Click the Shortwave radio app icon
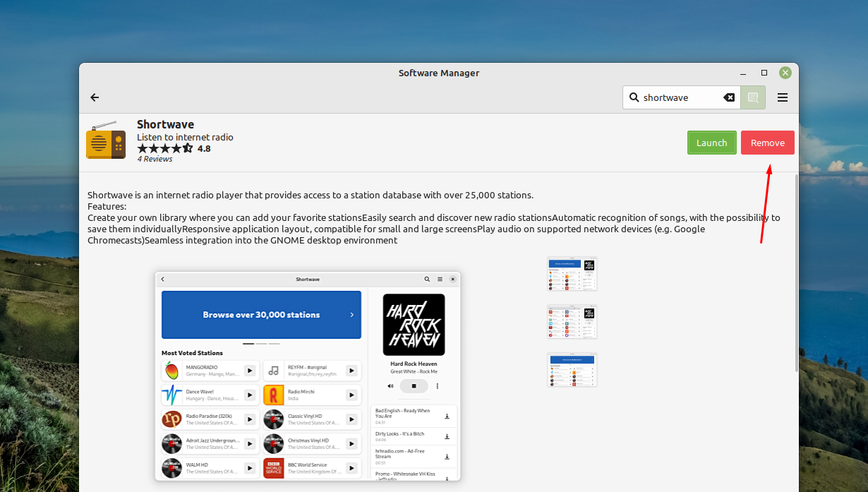The height and width of the screenshot is (492, 868). click(x=106, y=140)
